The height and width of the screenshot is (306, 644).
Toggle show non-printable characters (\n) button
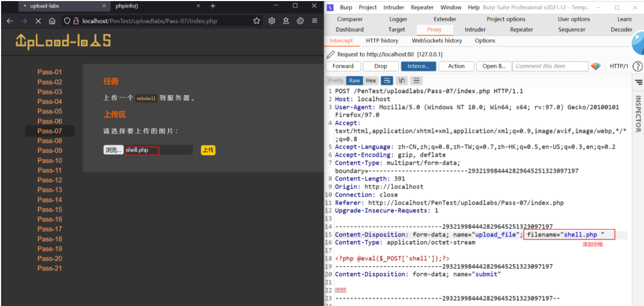[x=402, y=81]
